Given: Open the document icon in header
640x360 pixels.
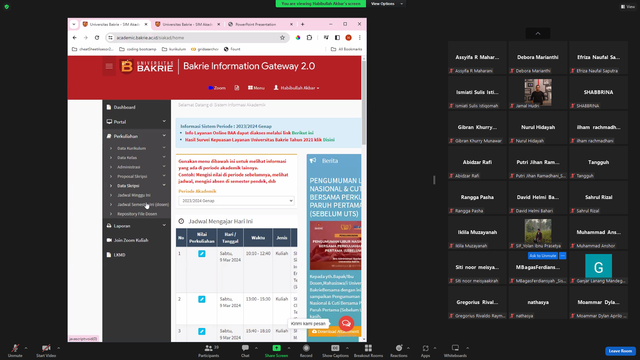Looking at the screenshot, I should 237,88.
